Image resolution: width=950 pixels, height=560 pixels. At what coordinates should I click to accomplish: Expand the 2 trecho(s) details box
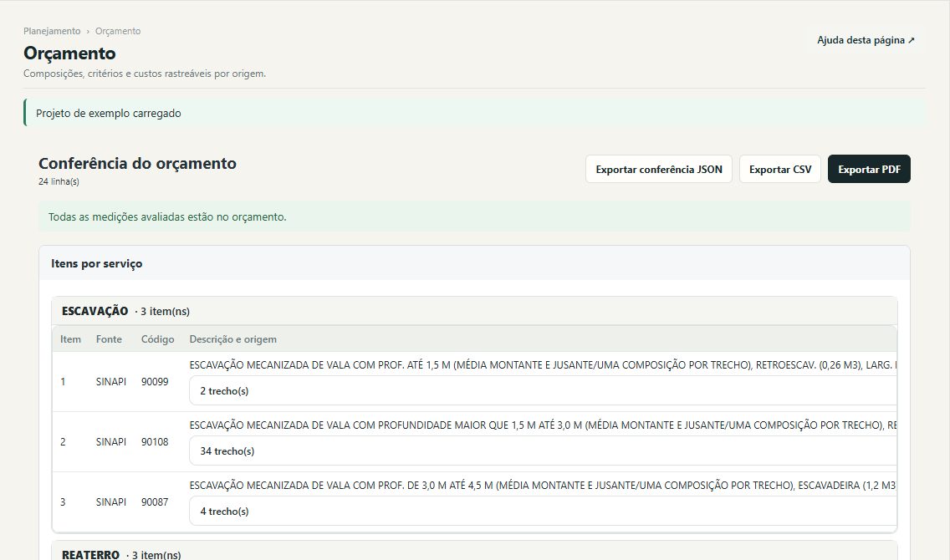tap(543, 390)
